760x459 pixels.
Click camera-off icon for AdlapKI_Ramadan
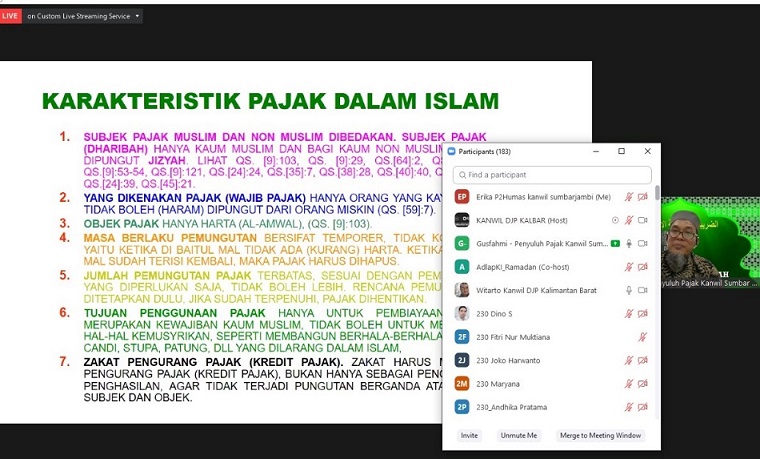[642, 267]
